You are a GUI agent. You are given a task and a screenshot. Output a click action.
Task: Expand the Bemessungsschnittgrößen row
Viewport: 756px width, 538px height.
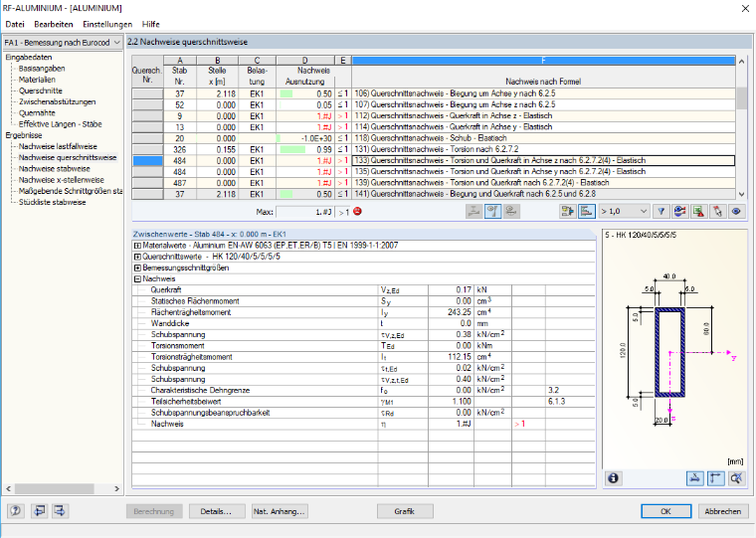pyautogui.click(x=137, y=268)
